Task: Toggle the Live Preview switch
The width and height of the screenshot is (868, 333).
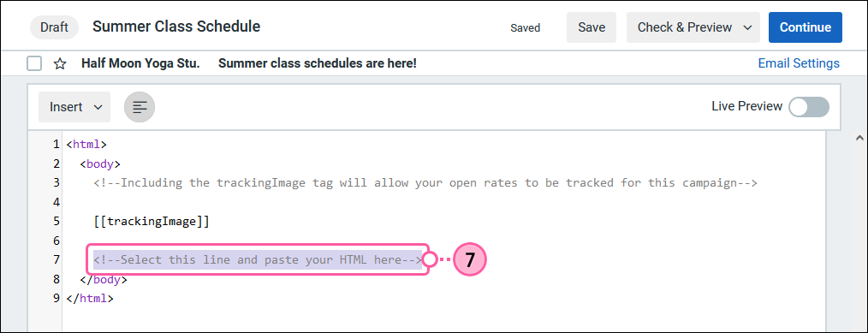Action: click(x=809, y=107)
